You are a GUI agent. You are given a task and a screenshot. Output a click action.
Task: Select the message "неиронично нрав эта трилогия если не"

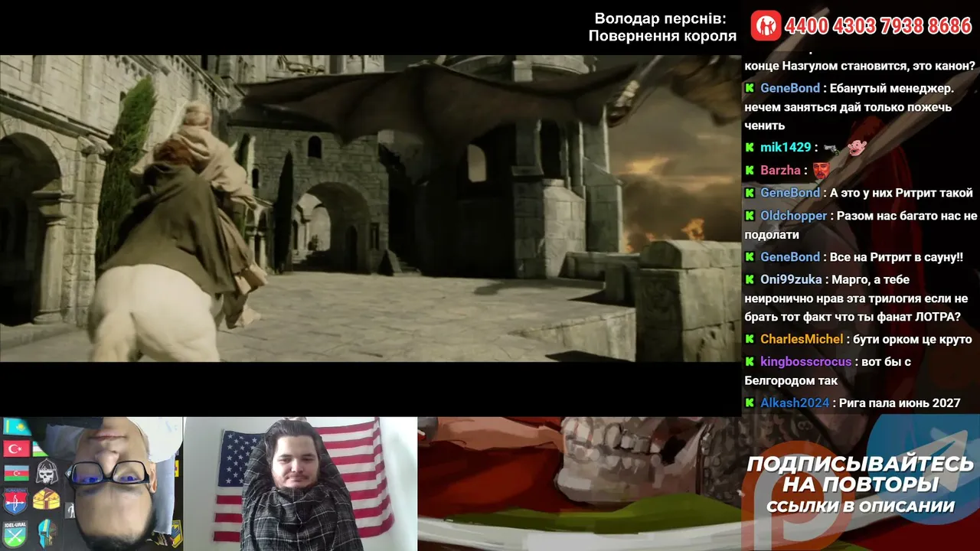pos(856,298)
